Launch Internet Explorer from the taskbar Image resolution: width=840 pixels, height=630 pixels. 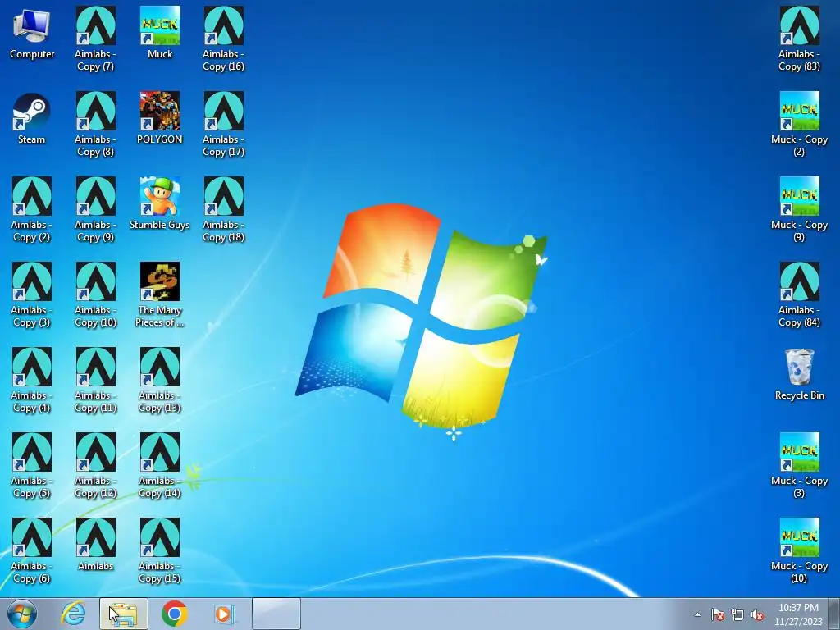click(73, 614)
